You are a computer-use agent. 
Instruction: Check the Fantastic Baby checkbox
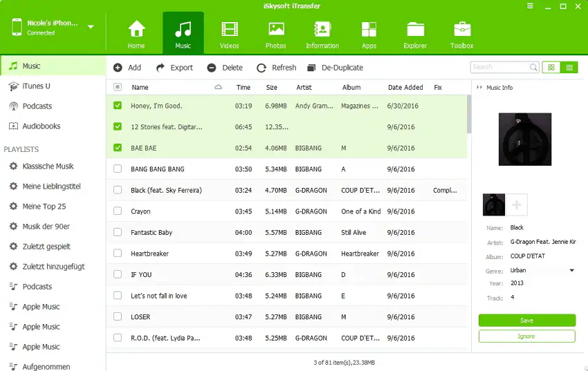coord(118,232)
